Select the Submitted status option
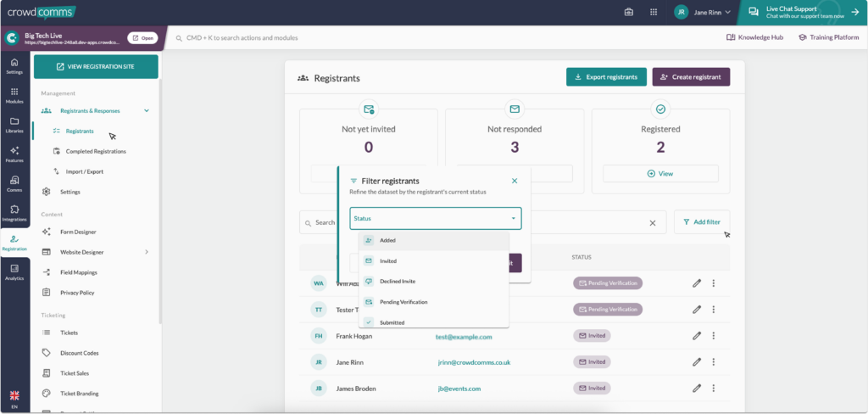 [x=392, y=322]
